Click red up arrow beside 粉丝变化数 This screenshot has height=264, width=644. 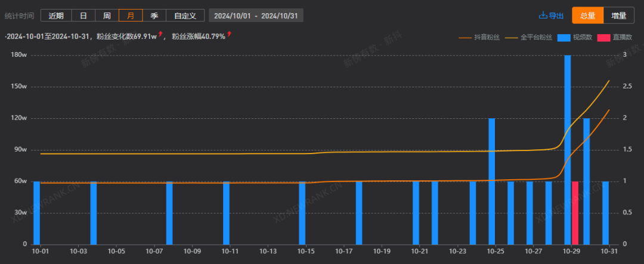[x=160, y=35]
